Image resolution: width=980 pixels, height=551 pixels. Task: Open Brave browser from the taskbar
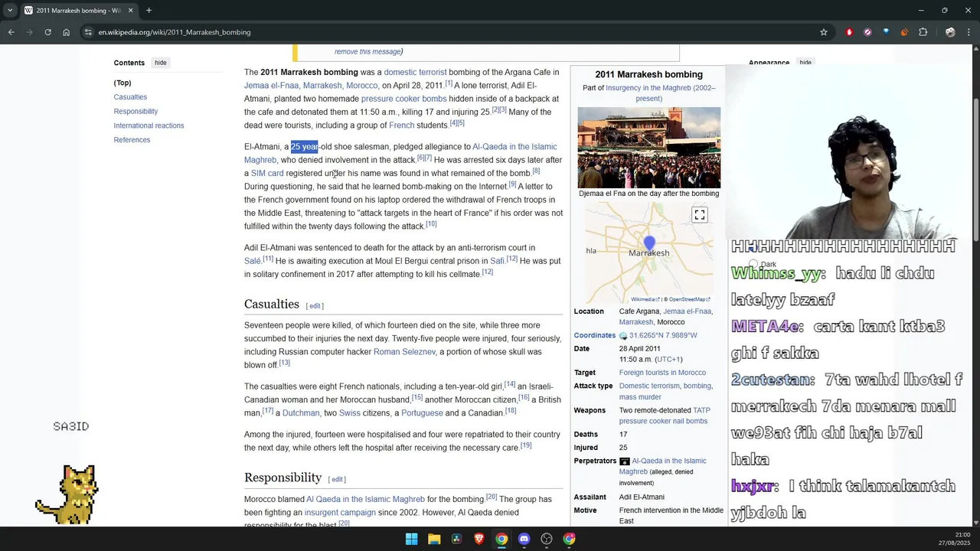click(479, 539)
